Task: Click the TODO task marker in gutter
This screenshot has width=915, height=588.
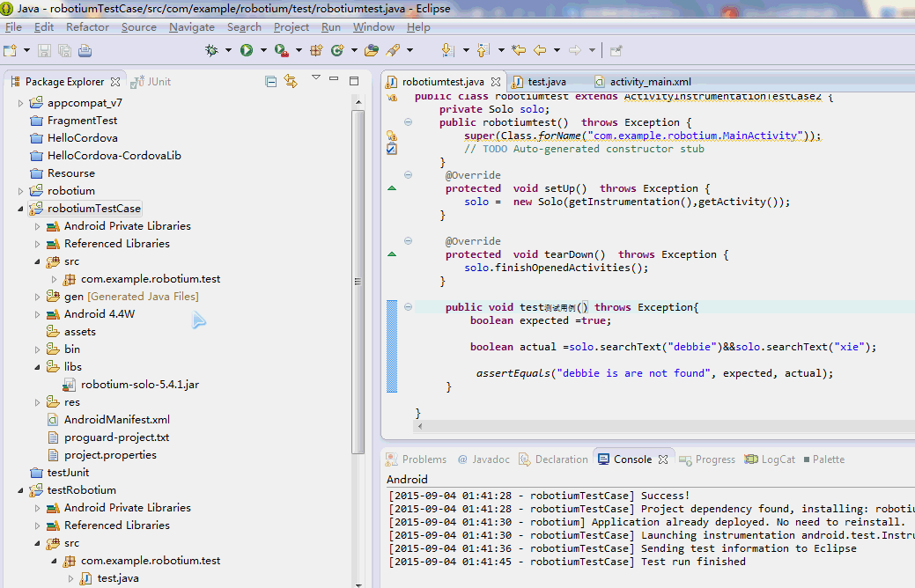Action: [392, 150]
